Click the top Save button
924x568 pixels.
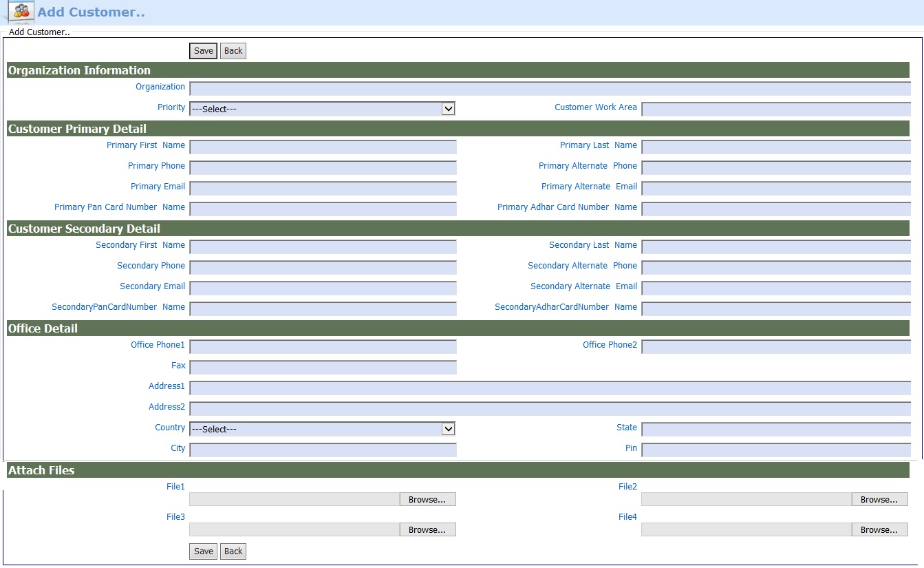203,51
